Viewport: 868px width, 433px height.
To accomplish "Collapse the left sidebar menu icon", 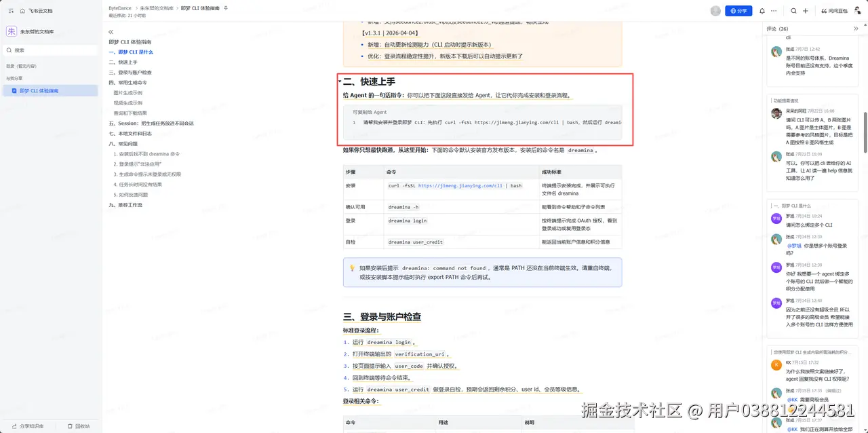I will (11, 11).
